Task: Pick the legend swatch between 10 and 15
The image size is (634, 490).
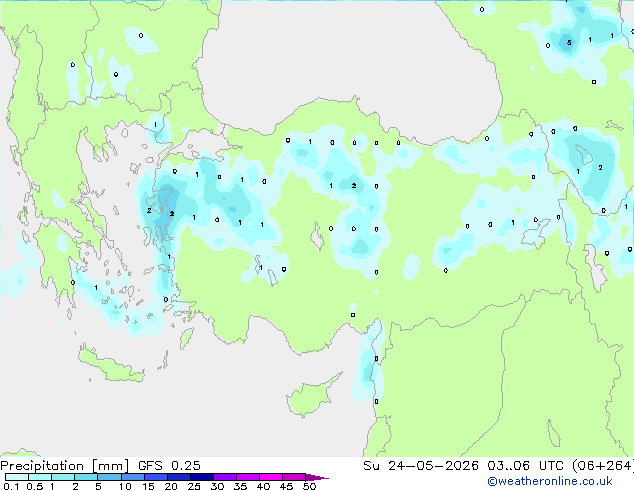Action: 133,477
